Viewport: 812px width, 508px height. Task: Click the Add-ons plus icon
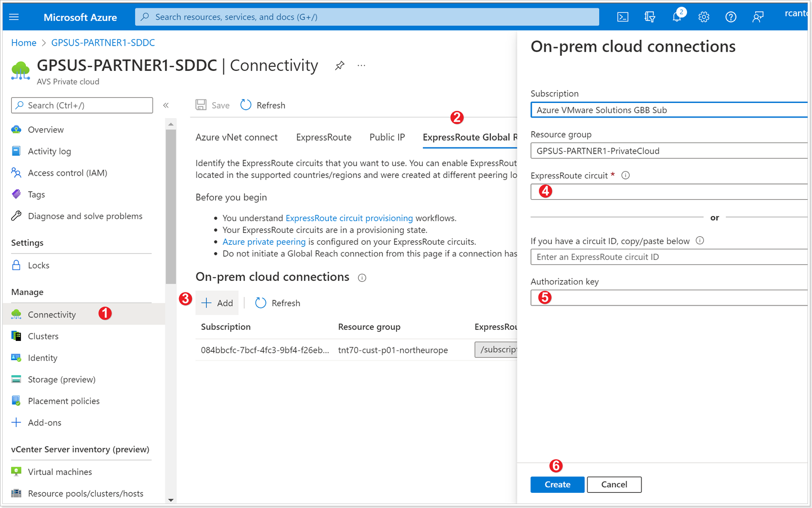tap(16, 422)
